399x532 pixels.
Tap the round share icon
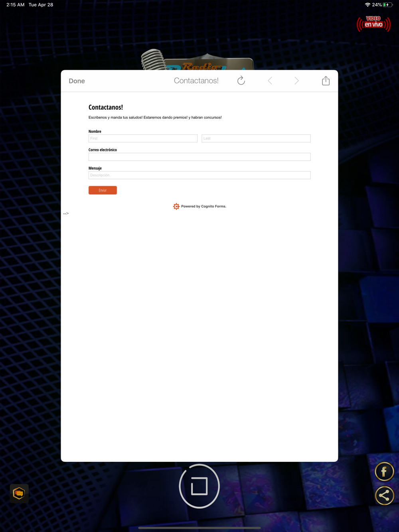(384, 496)
